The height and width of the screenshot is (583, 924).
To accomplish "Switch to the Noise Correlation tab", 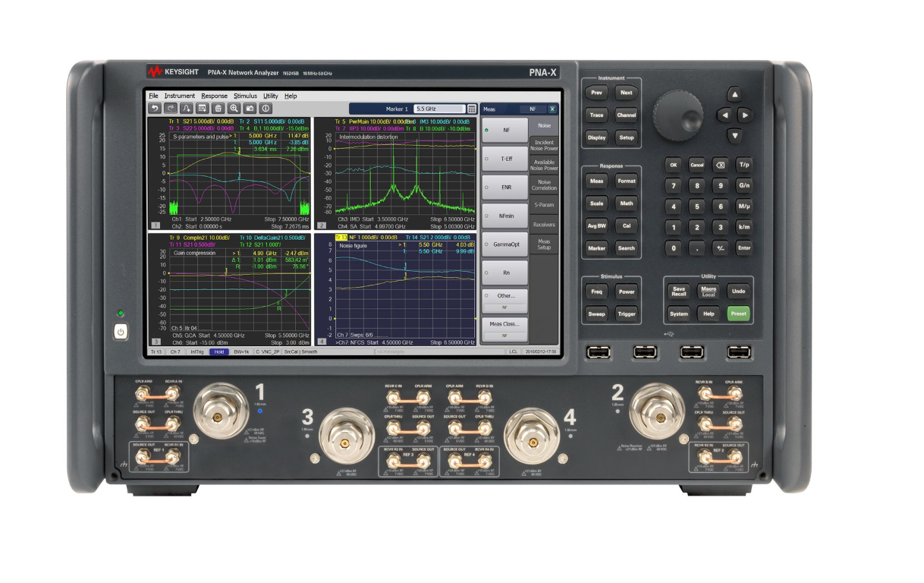I will 544,185.
